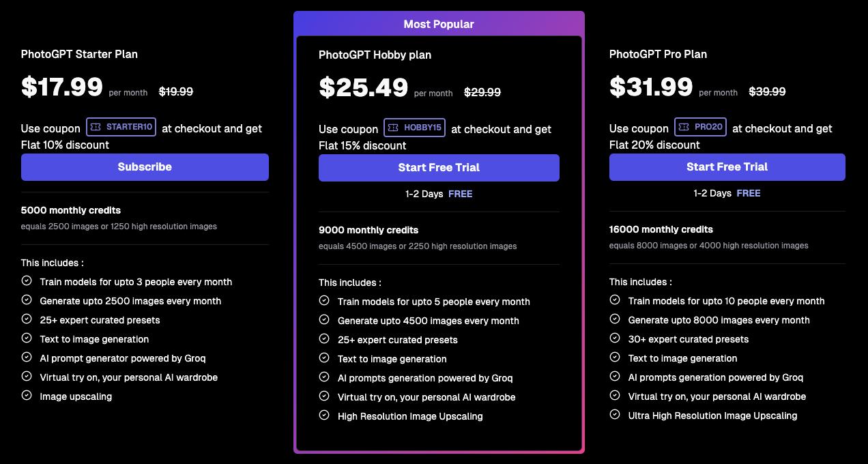
Task: Click checkmark beside High Resolution Image Upscaling
Action: 324,415
